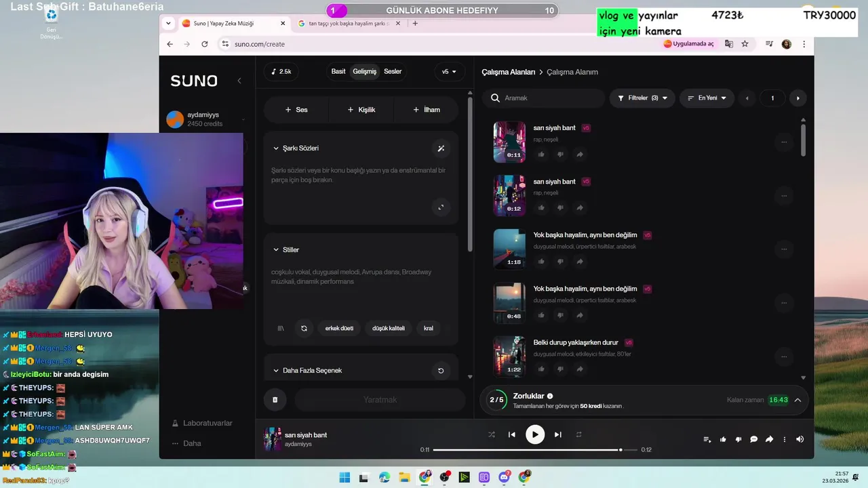Viewport: 868px width, 488px height.
Task: Click the player progress bar
Action: point(535,449)
